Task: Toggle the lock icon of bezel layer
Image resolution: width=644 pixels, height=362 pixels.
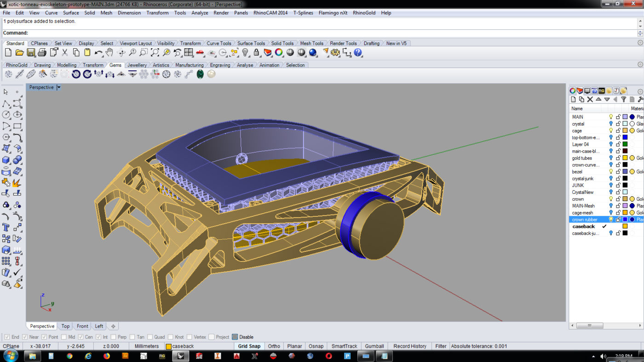Action: pos(618,172)
